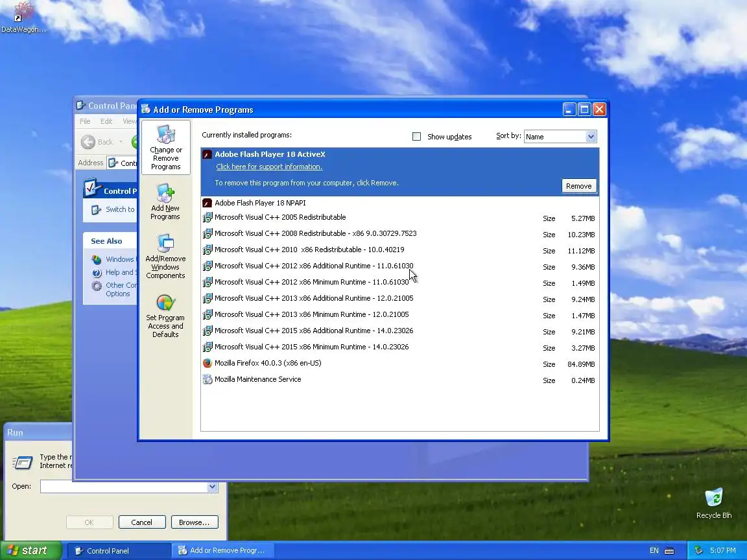Click Windows Update icon in See Also
The width and height of the screenshot is (747, 560).
tap(97, 259)
